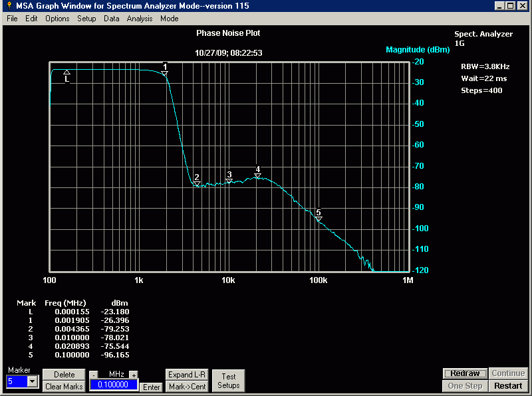Viewport: 532px width, 396px height.
Task: Minimize the MSA Graph window
Action: pos(499,6)
